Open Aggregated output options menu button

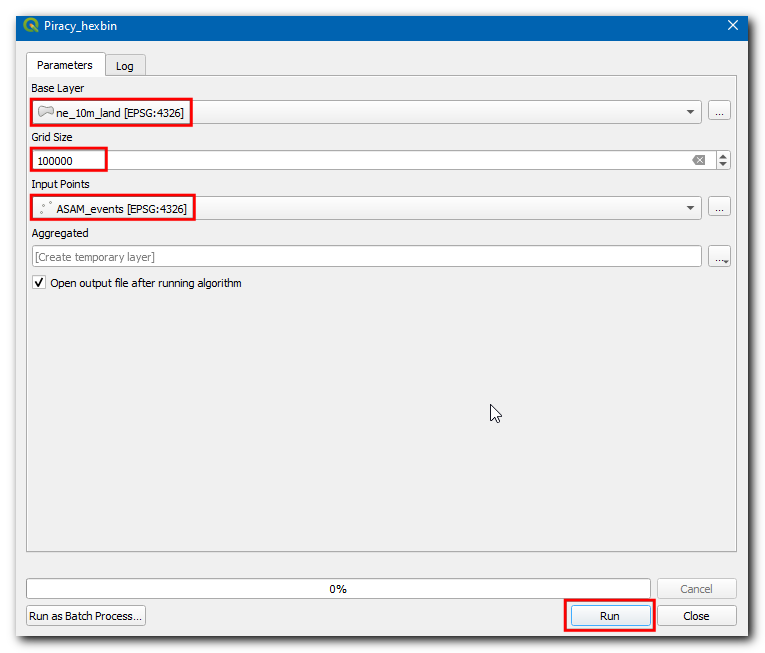[x=720, y=256]
